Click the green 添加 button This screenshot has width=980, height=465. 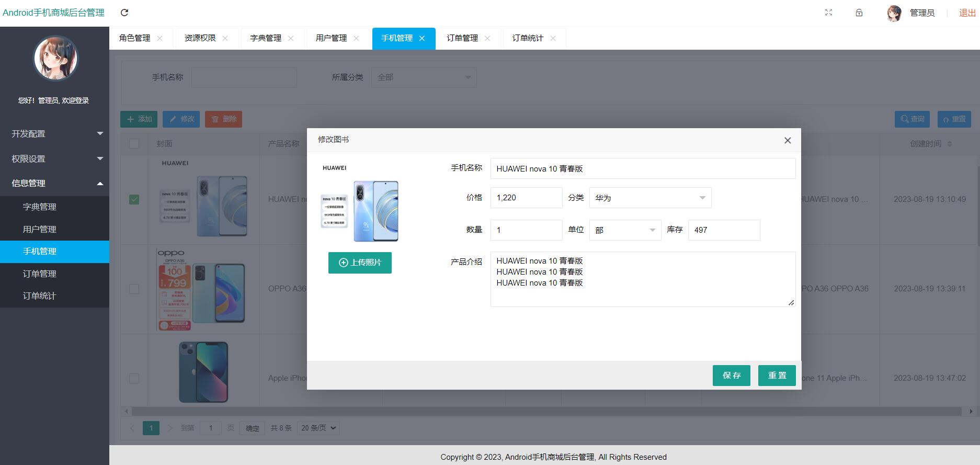tap(139, 119)
